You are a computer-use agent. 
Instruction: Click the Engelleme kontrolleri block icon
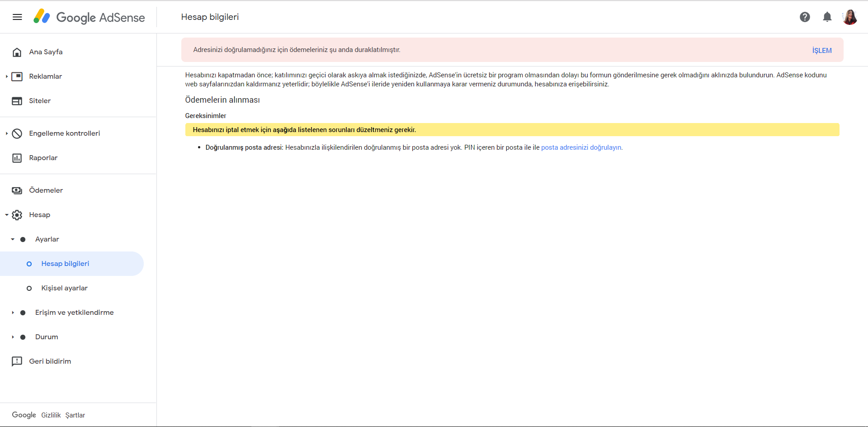(x=17, y=133)
